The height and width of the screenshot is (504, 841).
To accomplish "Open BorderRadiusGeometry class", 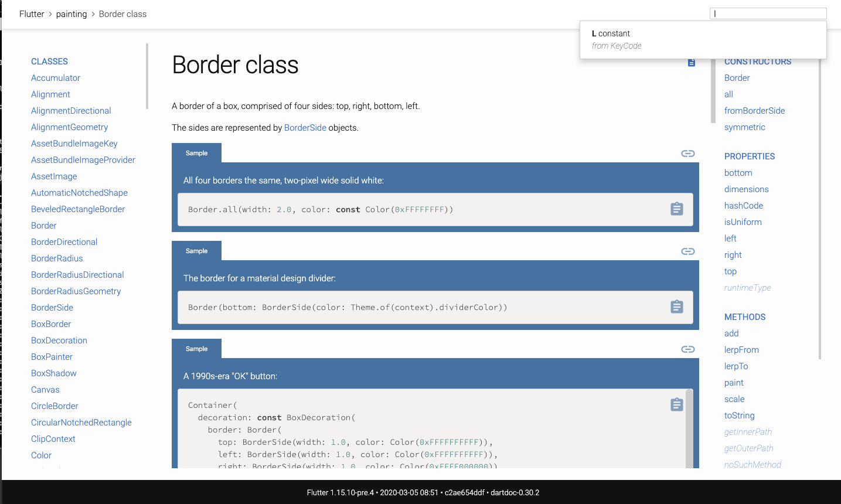I will (x=76, y=291).
